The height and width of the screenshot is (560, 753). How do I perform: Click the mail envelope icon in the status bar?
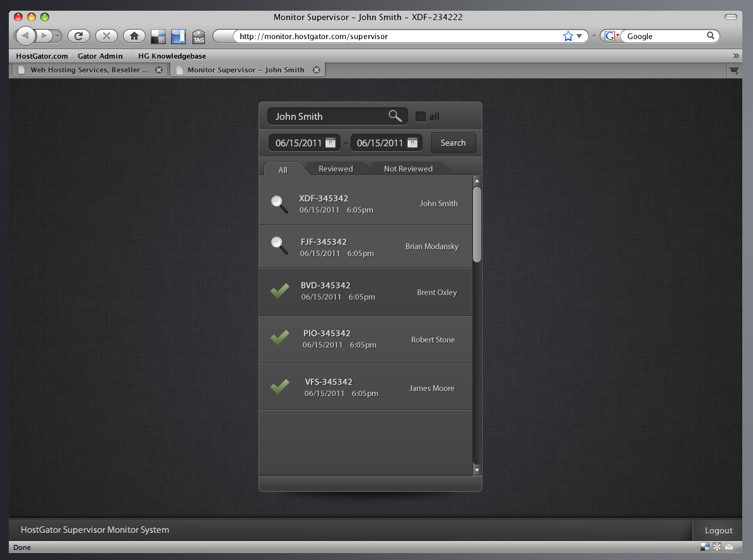(729, 547)
